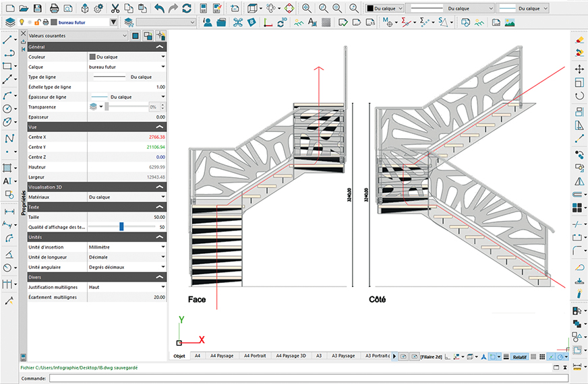
Task: Click the Save floppy disk icon
Action: click(38, 8)
